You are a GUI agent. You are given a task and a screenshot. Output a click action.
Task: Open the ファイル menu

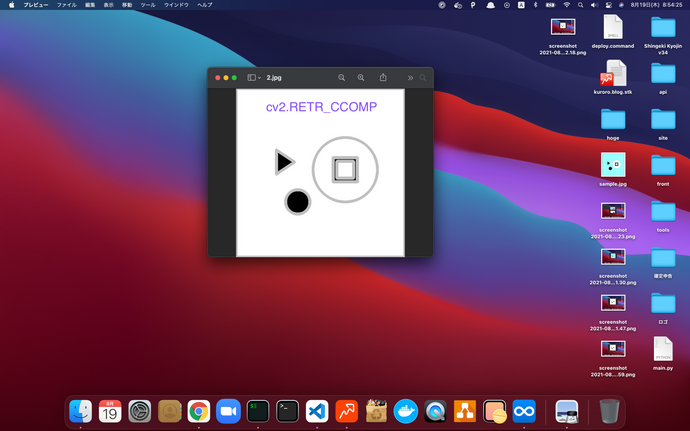(66, 5)
